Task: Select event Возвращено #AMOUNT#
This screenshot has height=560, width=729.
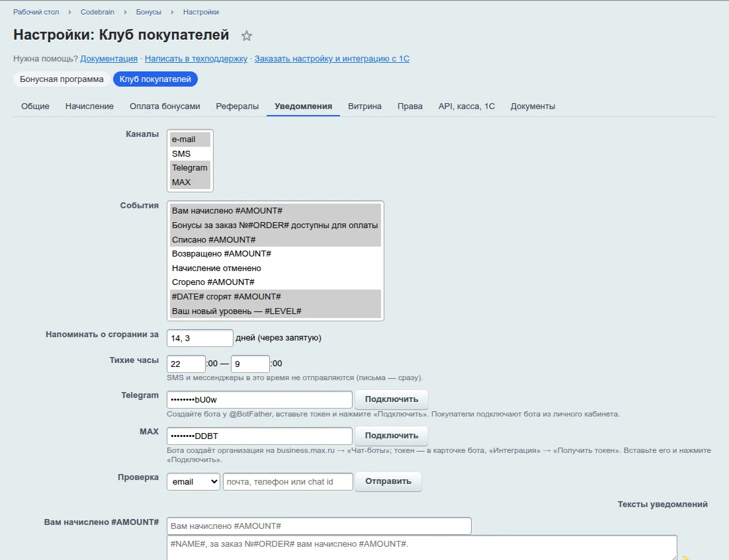Action: coord(275,254)
